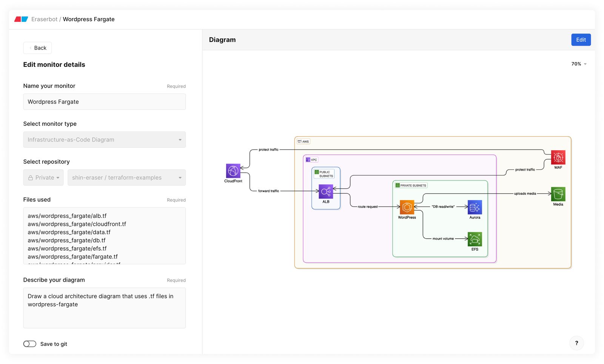Click the Wordpress Fargate breadcrumb title
This screenshot has width=604, height=364.
click(89, 19)
